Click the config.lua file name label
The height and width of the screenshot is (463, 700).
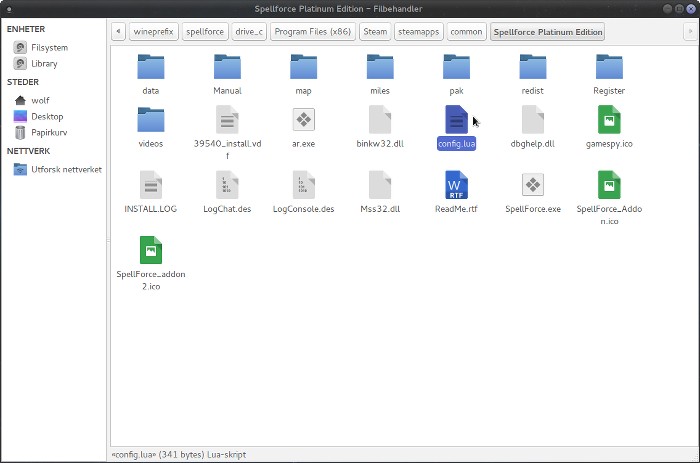point(456,144)
